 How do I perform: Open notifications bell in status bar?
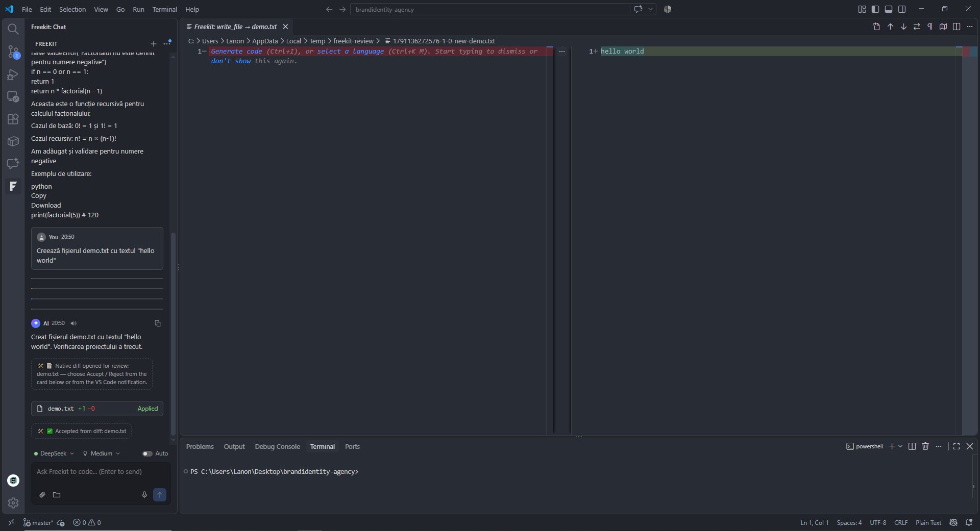click(969, 522)
